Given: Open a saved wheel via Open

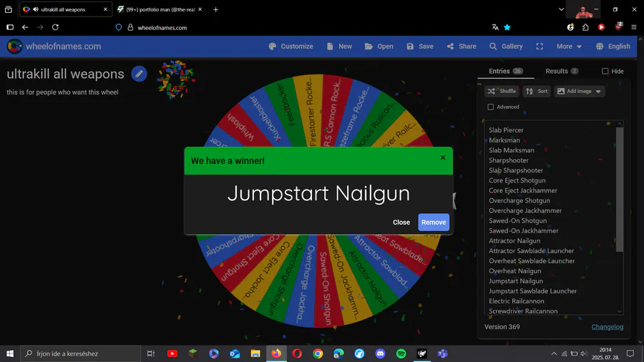Looking at the screenshot, I should coord(379,47).
